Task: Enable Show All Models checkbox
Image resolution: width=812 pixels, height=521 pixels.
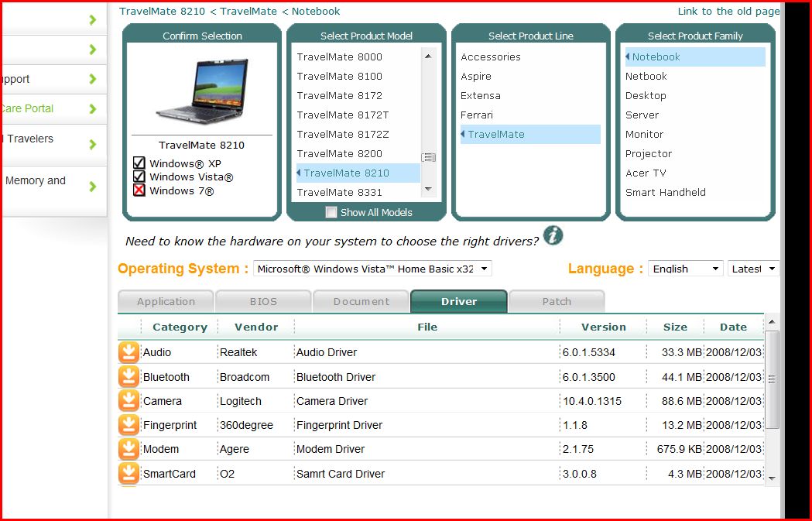Action: (x=331, y=212)
